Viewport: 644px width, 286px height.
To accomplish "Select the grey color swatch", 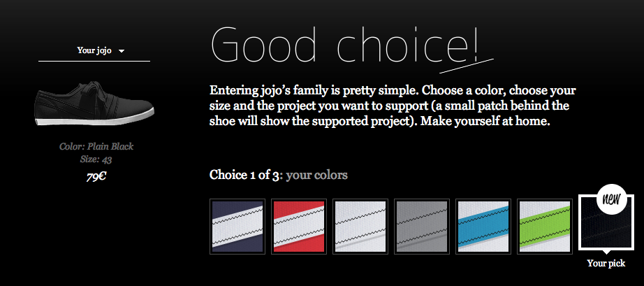I will (422, 227).
